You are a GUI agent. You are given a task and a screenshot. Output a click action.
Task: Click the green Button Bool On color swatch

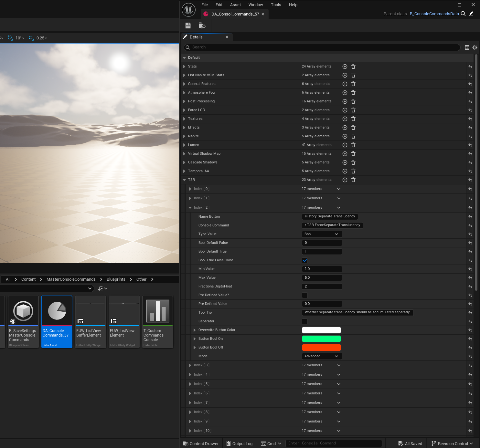click(x=321, y=339)
